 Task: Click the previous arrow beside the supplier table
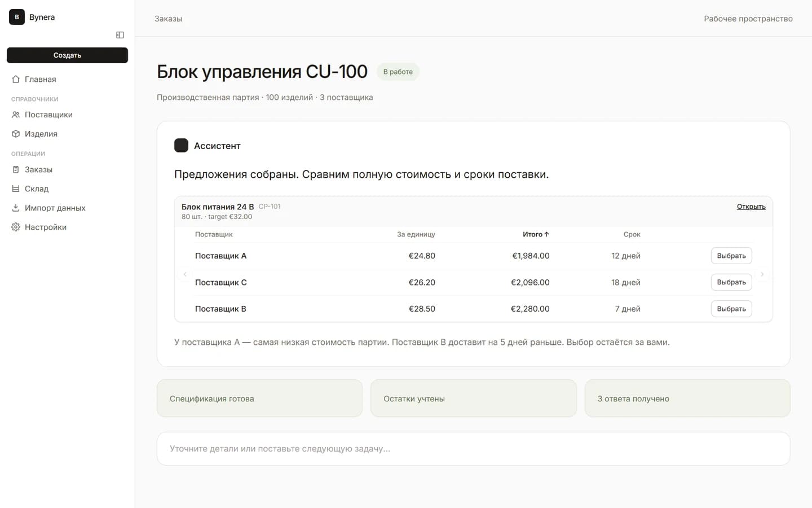click(185, 274)
